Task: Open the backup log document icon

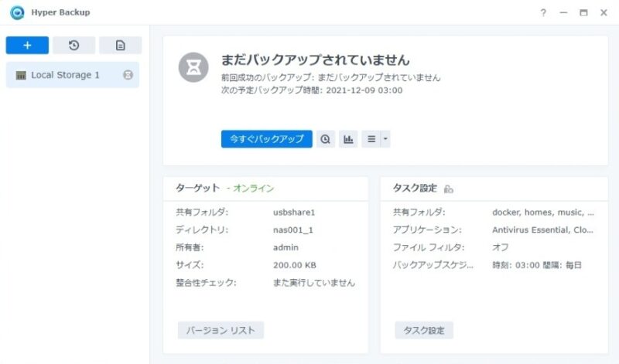Action: click(x=120, y=46)
